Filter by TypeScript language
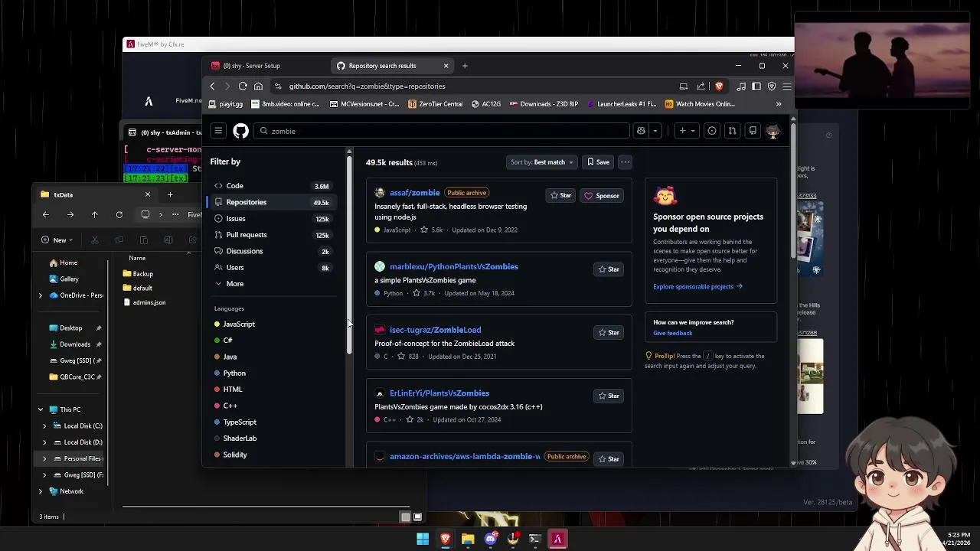The width and height of the screenshot is (980, 551). [x=240, y=422]
